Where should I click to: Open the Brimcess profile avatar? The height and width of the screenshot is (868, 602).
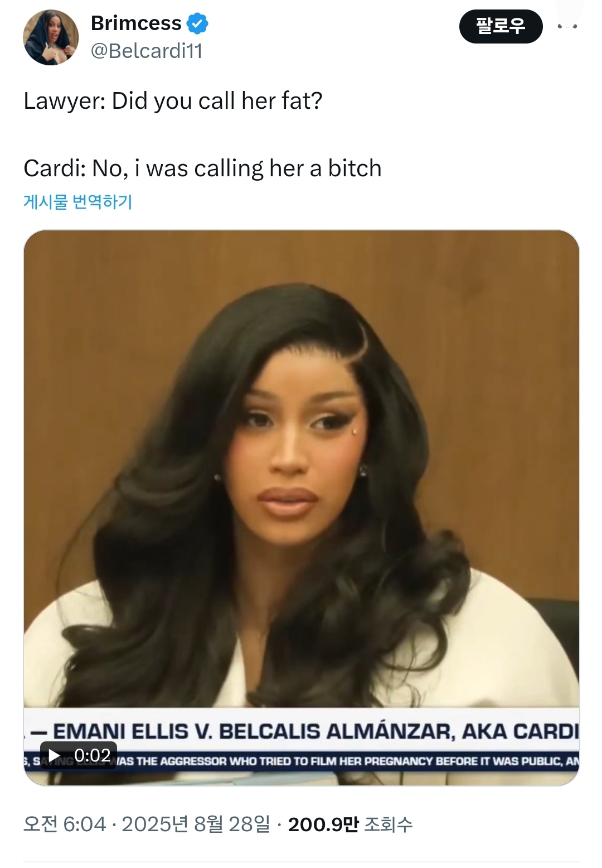tap(51, 37)
